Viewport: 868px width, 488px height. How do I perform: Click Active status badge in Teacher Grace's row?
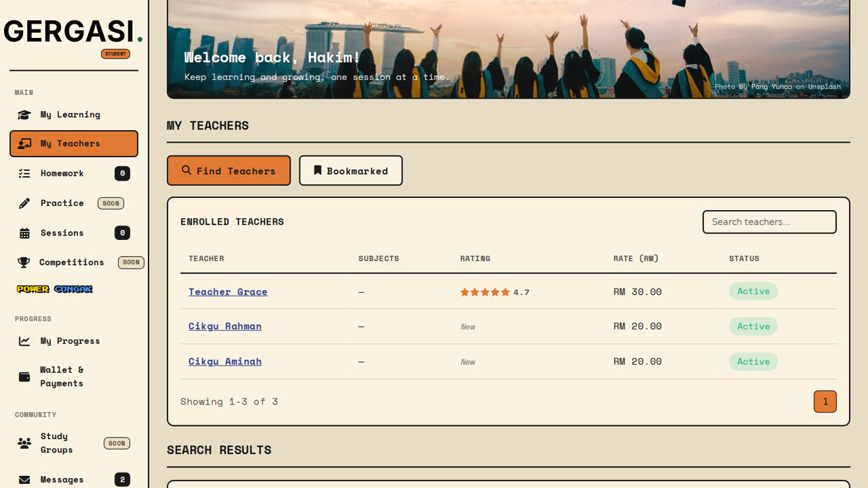point(753,291)
